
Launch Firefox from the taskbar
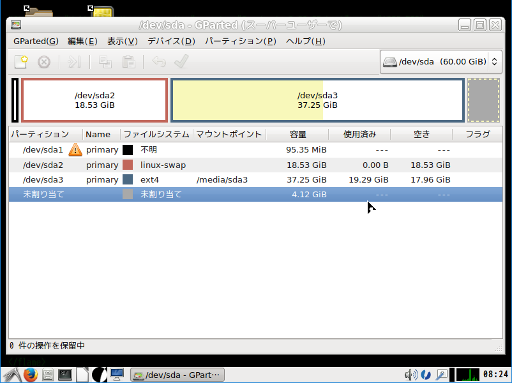point(30,375)
